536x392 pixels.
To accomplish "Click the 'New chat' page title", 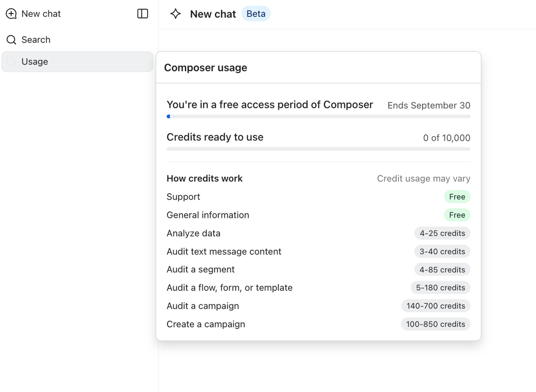I will [x=213, y=14].
